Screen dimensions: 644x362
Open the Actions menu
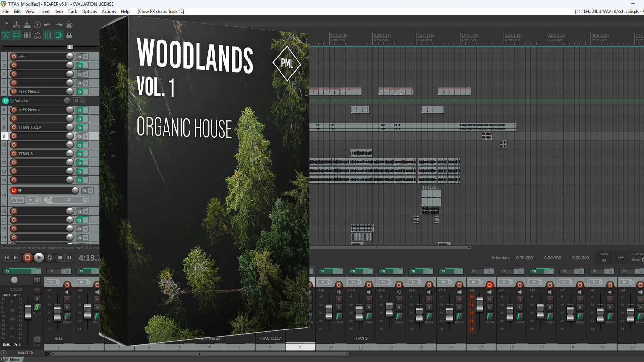109,11
